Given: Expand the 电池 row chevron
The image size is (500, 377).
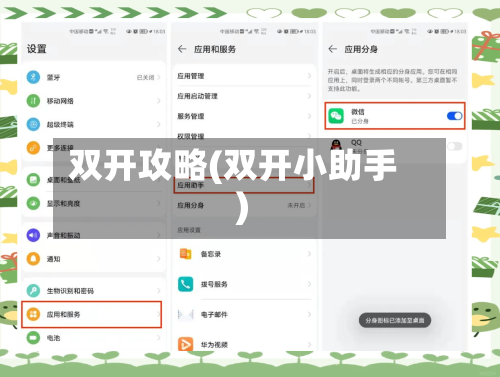Looking at the screenshot, I should point(159,338).
